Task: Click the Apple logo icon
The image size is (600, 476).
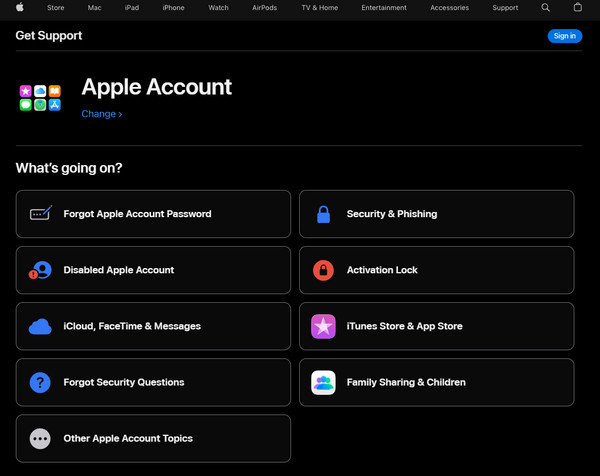Action: click(20, 7)
